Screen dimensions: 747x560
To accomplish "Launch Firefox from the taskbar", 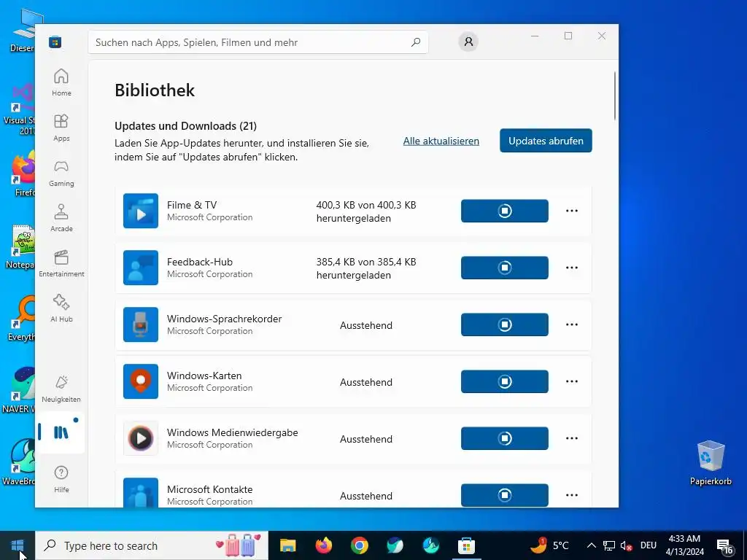I will click(323, 545).
